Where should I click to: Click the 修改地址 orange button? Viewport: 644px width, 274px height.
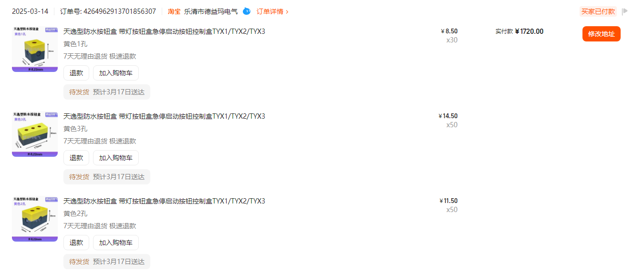(601, 34)
